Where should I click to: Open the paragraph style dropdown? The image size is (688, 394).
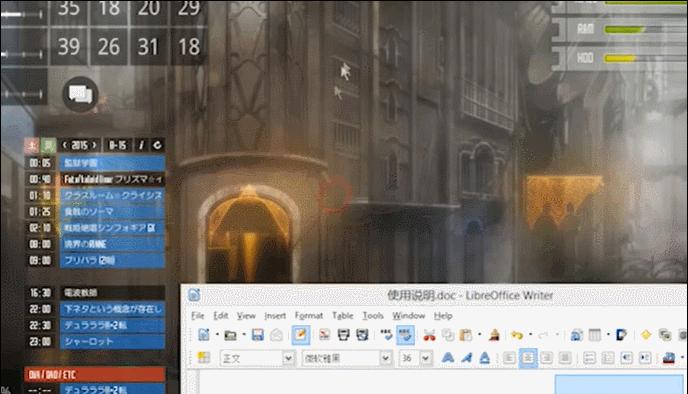pyautogui.click(x=288, y=358)
